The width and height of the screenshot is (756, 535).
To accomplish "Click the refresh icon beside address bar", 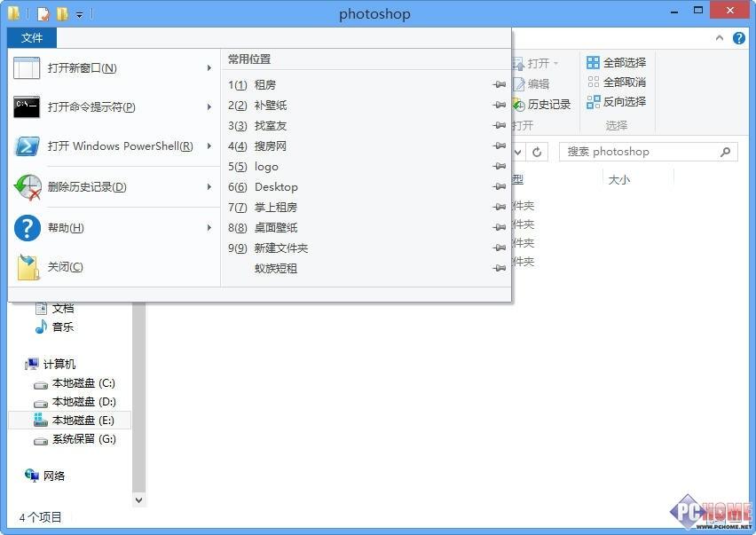I will 539,152.
